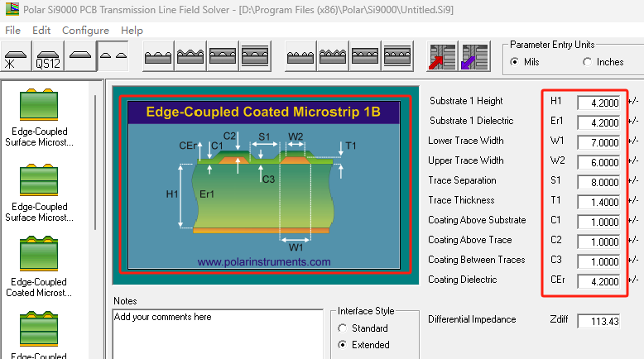Select the plain single-trace toolbar icon without label
This screenshot has height=359, width=644.
pyautogui.click(x=79, y=57)
